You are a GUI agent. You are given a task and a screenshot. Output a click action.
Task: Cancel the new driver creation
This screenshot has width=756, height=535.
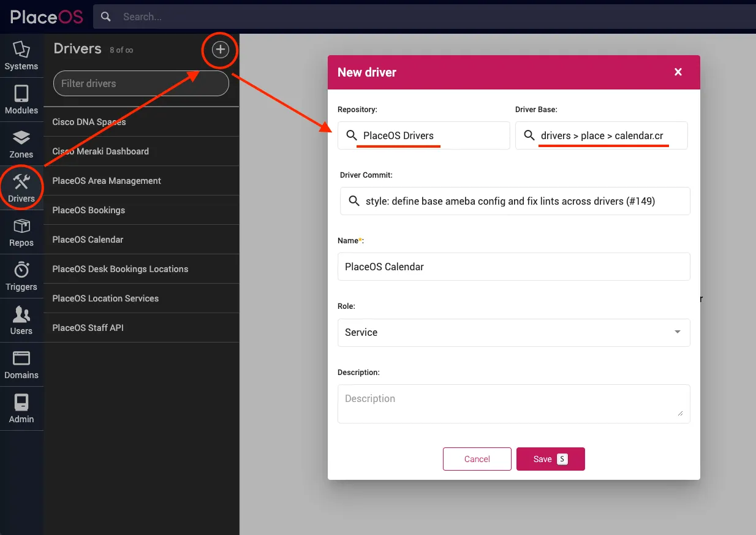click(477, 458)
